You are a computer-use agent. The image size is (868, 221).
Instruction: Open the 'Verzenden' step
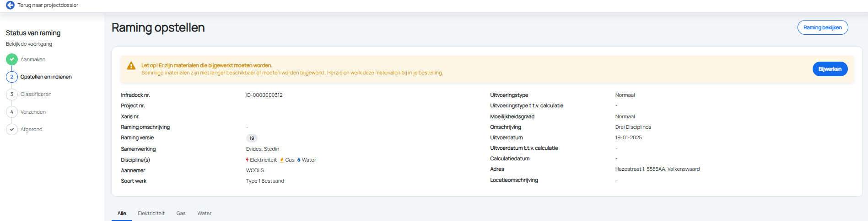[x=33, y=112]
